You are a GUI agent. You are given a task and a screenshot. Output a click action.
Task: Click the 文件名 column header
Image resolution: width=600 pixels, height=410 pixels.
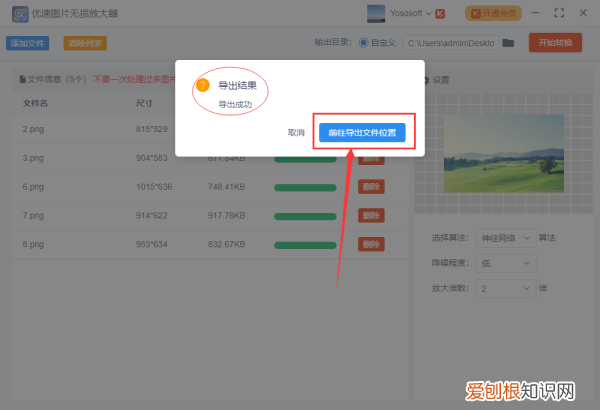[35, 103]
